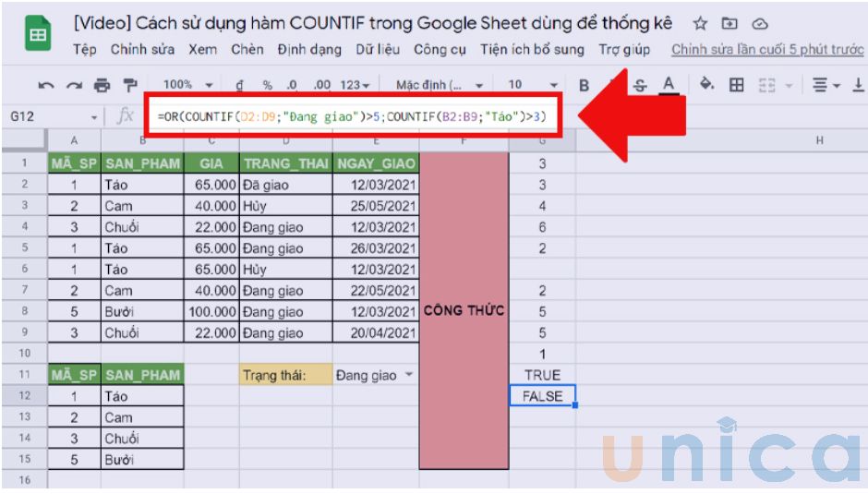The height and width of the screenshot is (494, 868).
Task: Select the NGAY_GIAO header cell
Action: (376, 163)
